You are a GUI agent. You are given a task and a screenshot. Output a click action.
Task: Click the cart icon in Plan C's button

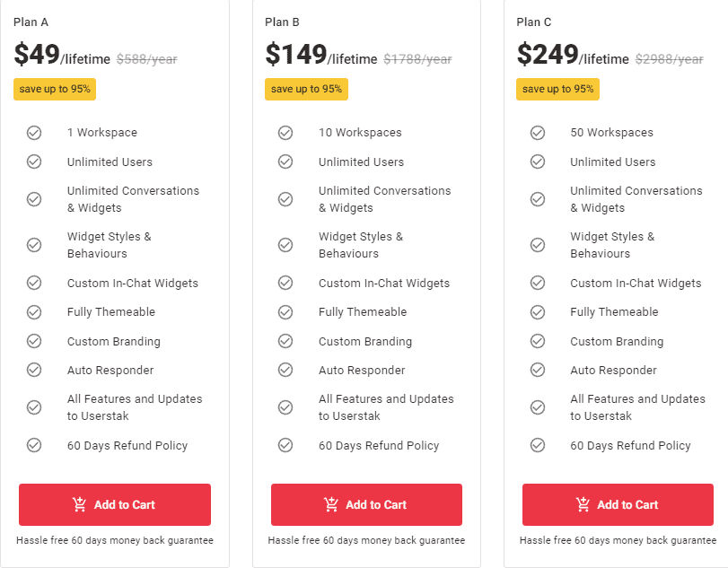click(x=584, y=504)
